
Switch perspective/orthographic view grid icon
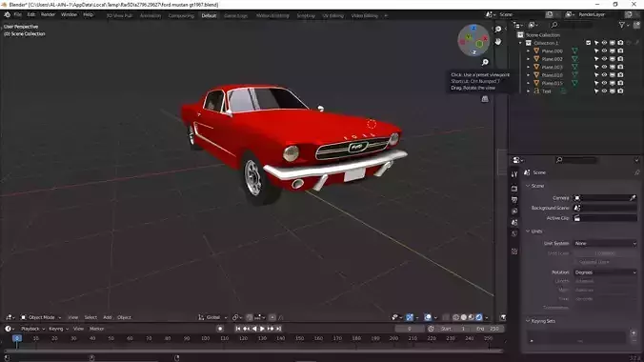485,99
